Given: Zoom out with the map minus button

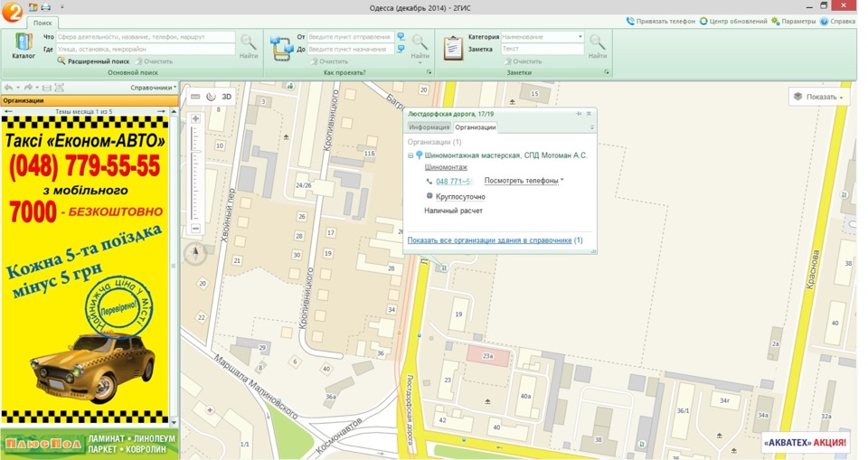Looking at the screenshot, I should [x=195, y=228].
